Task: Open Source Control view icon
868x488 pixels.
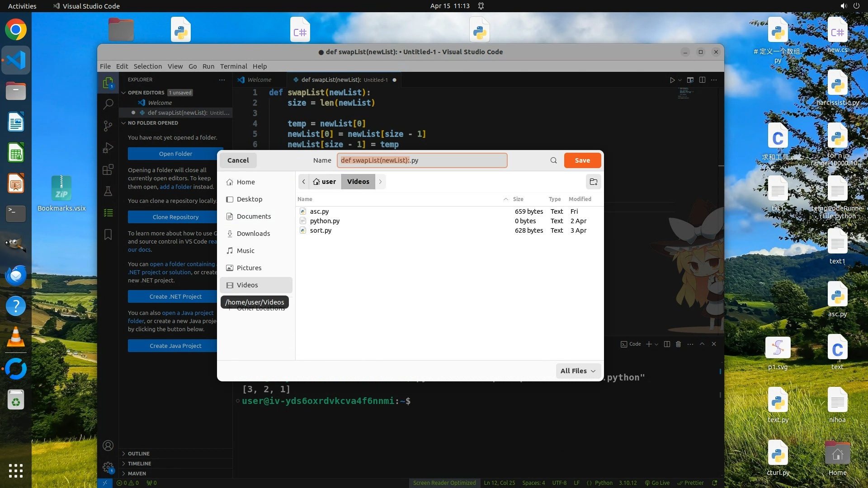Action: (x=108, y=126)
